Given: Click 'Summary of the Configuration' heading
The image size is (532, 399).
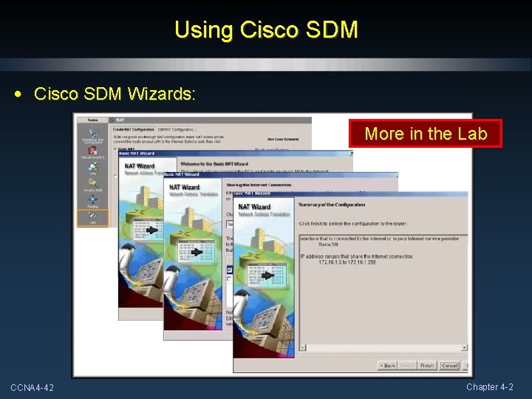Looking at the screenshot, I should pyautogui.click(x=332, y=205).
